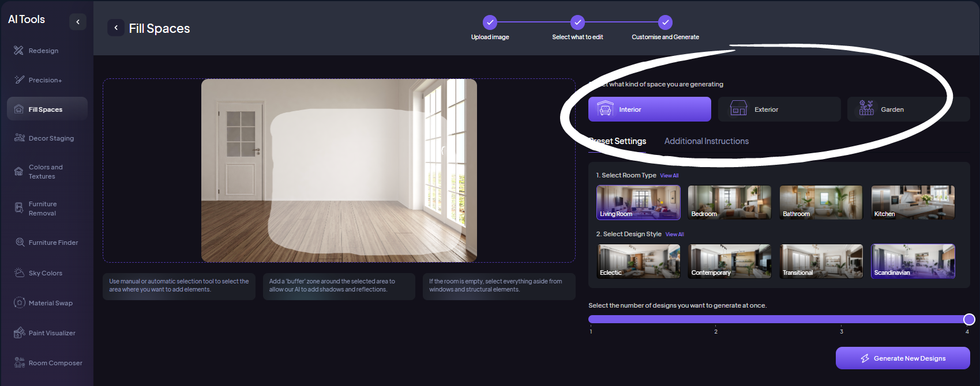Screen dimensions: 980x386
Task: Collapse the AI Tools sidebar
Action: 78,22
